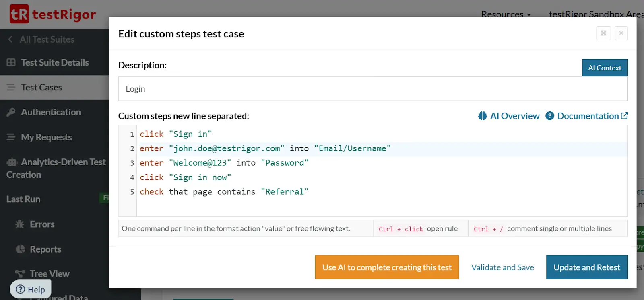Open the Help widget button

(31, 290)
